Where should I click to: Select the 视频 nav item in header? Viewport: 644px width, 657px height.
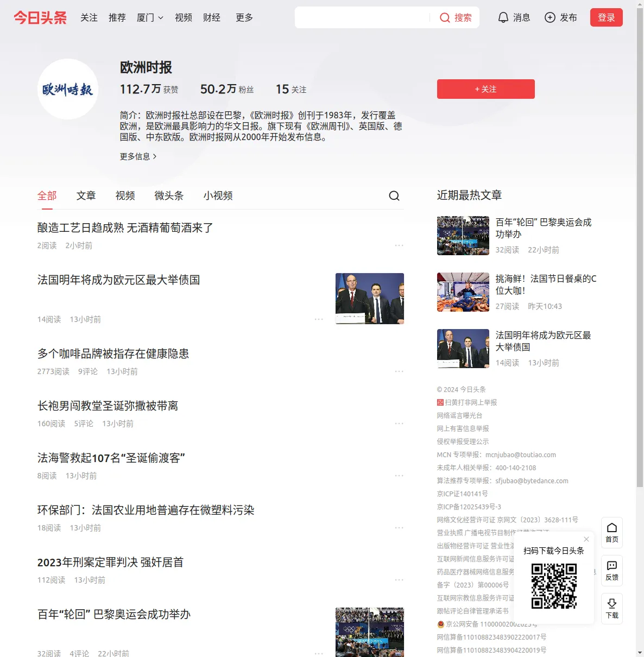click(x=184, y=17)
